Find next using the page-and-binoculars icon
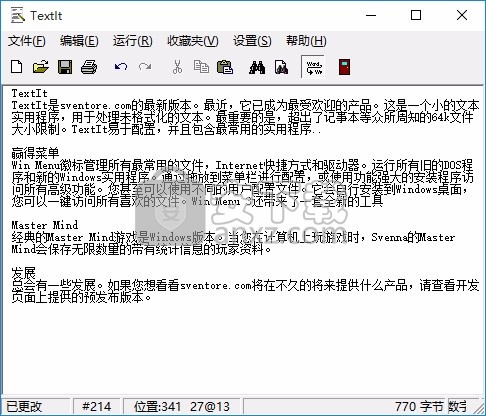 tap(281, 67)
